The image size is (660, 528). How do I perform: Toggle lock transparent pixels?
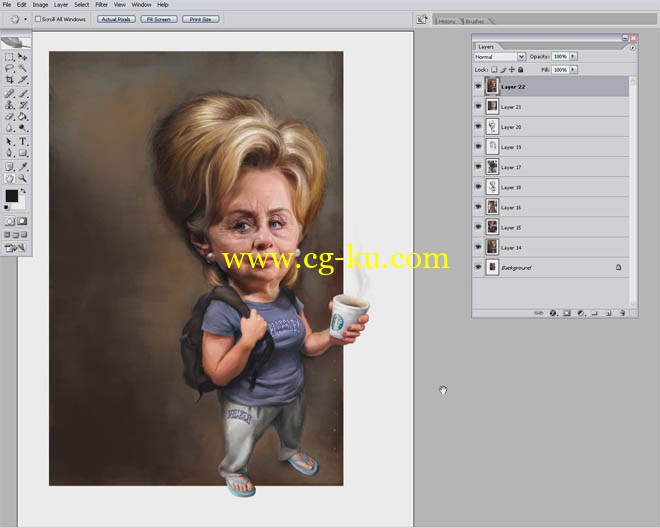494,69
